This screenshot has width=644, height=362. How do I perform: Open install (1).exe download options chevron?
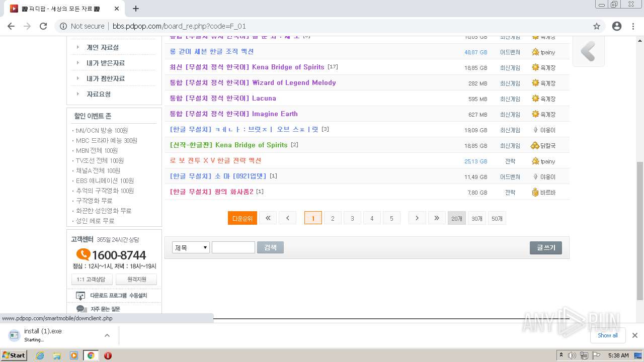(x=107, y=335)
